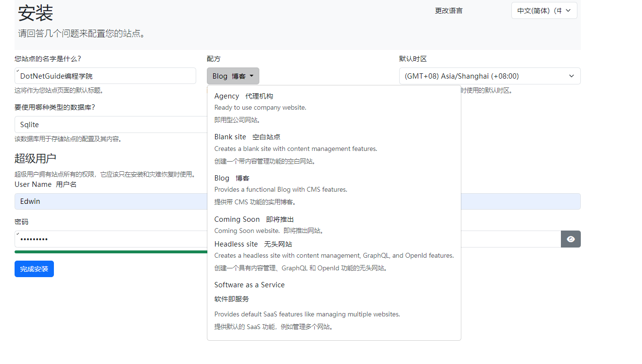Click the 安装 page heading

point(35,13)
